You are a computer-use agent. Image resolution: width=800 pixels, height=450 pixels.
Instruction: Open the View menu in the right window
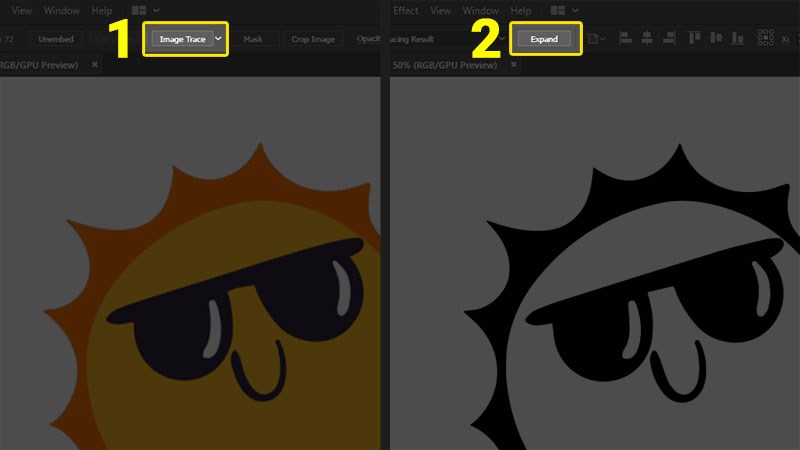tap(440, 10)
